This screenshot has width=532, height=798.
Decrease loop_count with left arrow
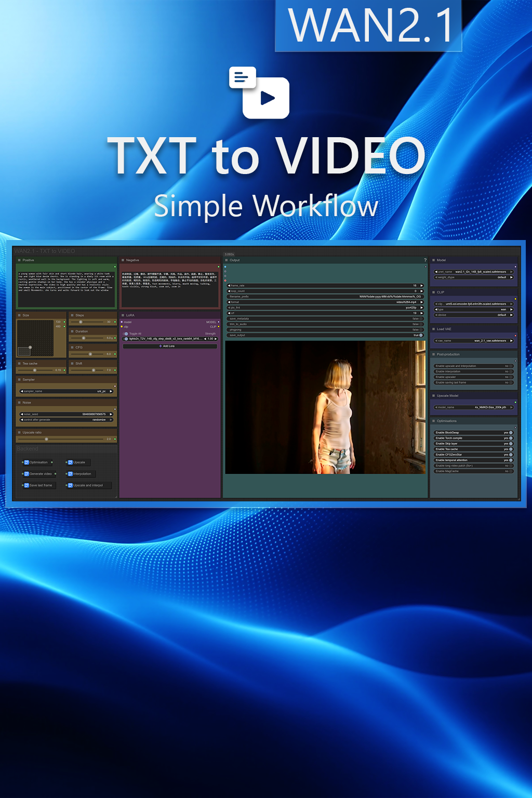(x=229, y=291)
